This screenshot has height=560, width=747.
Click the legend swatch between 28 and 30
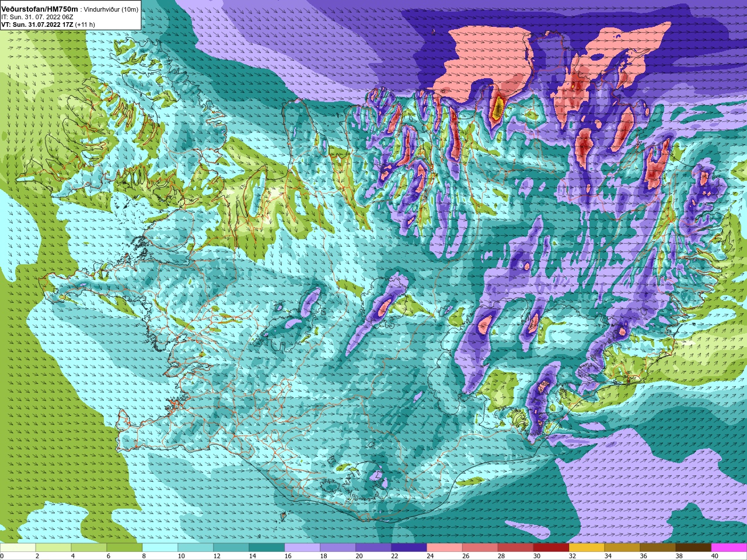tap(516, 548)
